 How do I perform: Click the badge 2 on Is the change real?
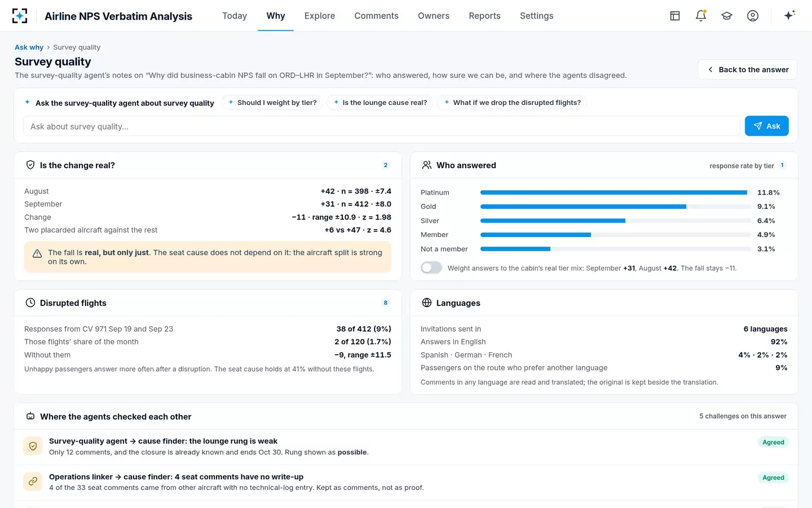click(386, 165)
